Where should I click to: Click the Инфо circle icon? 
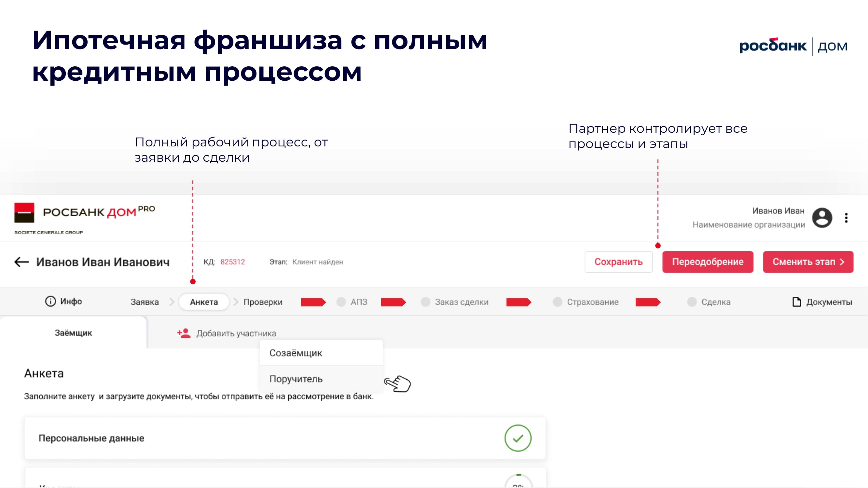(50, 301)
